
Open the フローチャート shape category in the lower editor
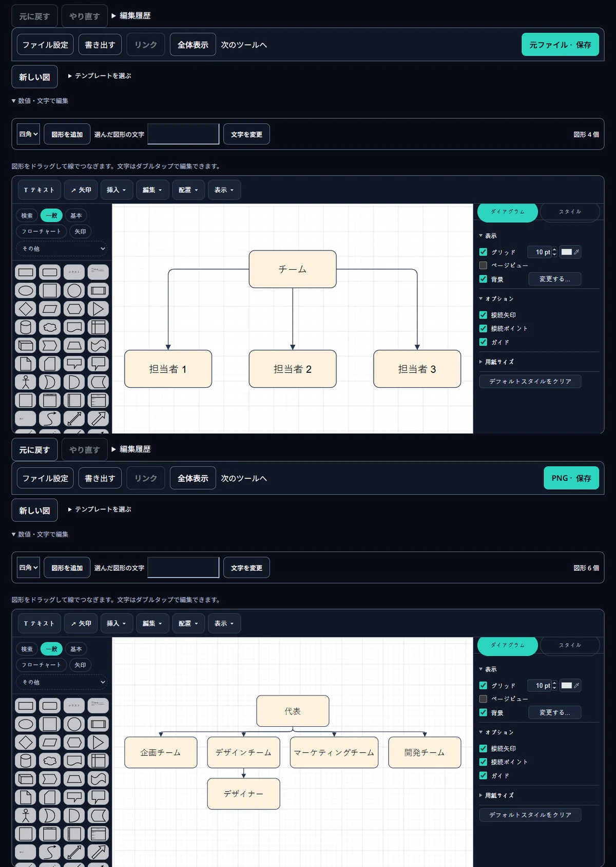pyautogui.click(x=41, y=665)
